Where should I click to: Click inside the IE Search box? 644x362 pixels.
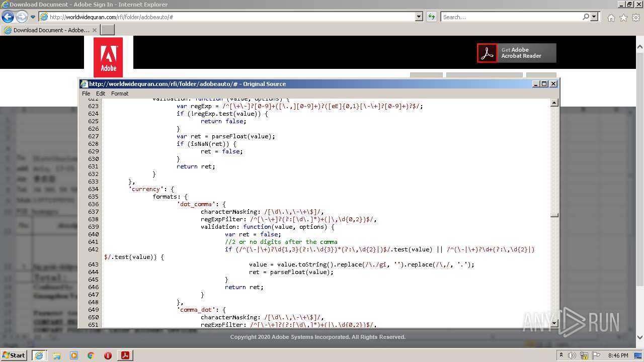click(511, 17)
